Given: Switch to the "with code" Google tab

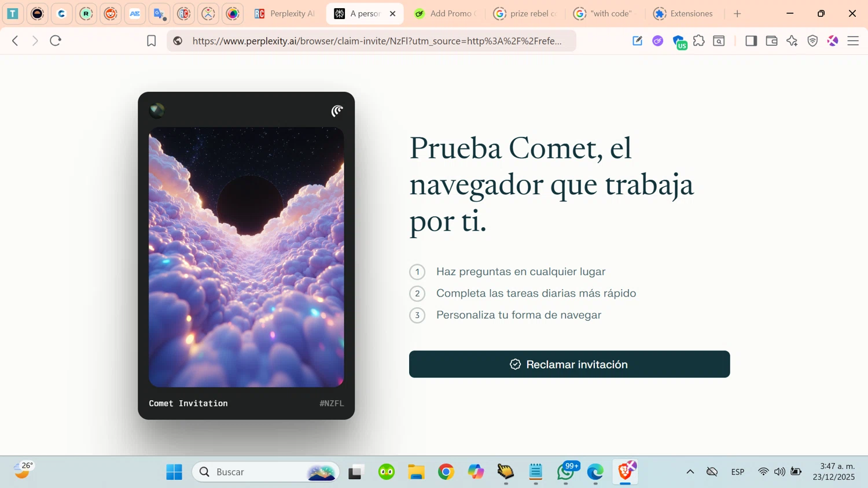Looking at the screenshot, I should tap(605, 14).
